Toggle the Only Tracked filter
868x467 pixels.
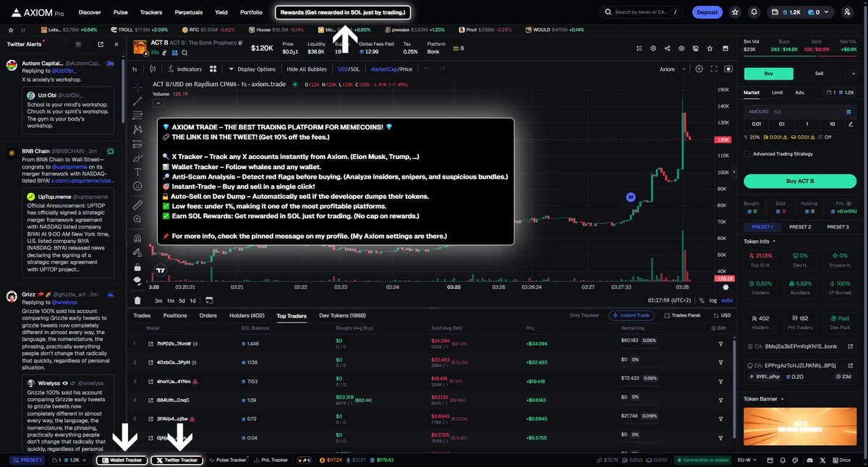click(584, 315)
